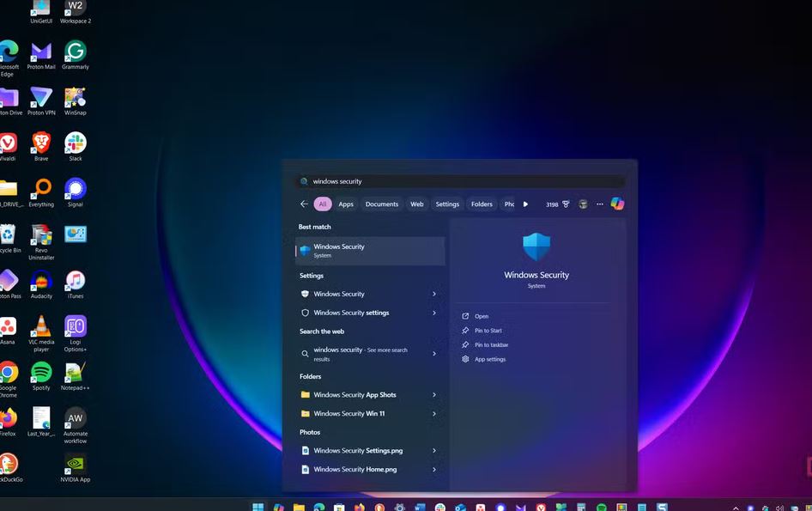Open the Proton Mail desktop shortcut
The height and width of the screenshot is (511, 812).
pos(41,56)
